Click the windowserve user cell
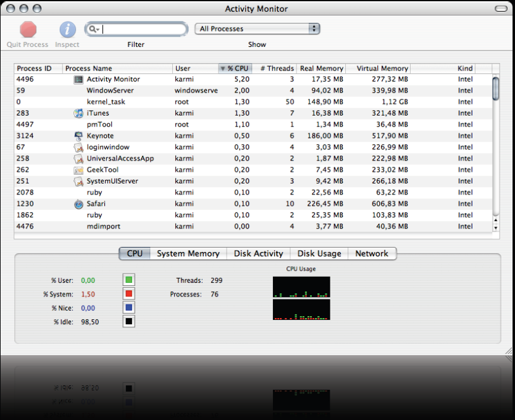The image size is (515, 420). coord(196,90)
